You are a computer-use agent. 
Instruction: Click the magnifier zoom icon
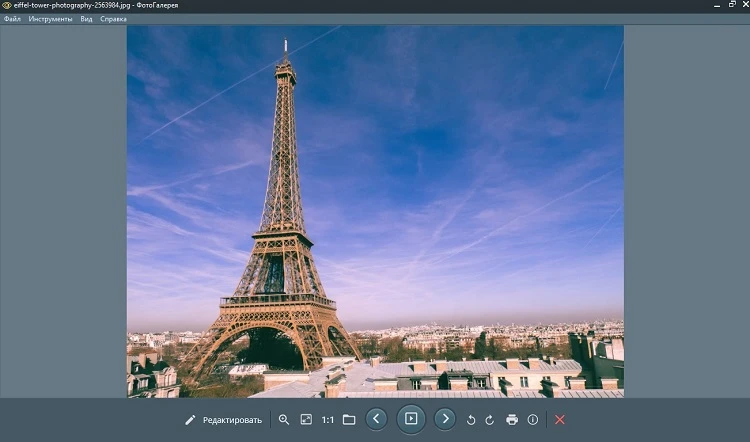pyautogui.click(x=284, y=420)
